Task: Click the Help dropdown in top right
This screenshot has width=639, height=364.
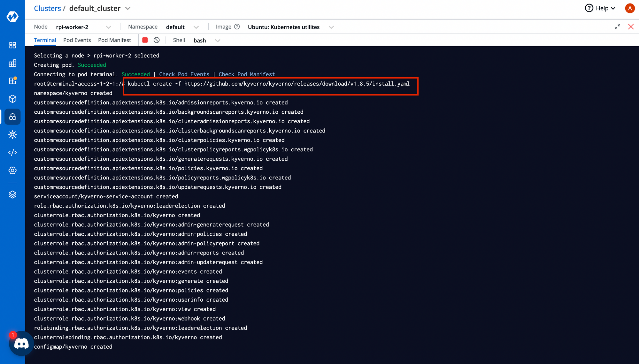Action: tap(601, 8)
